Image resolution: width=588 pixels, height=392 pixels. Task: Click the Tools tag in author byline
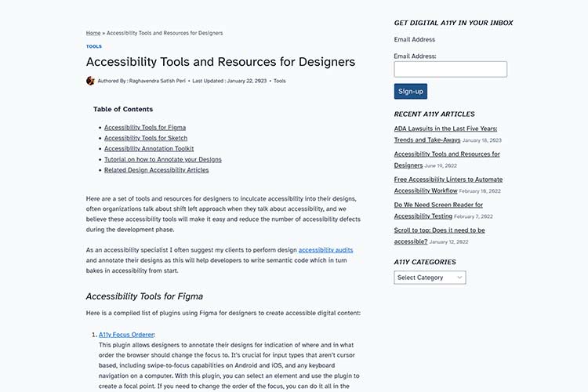279,81
